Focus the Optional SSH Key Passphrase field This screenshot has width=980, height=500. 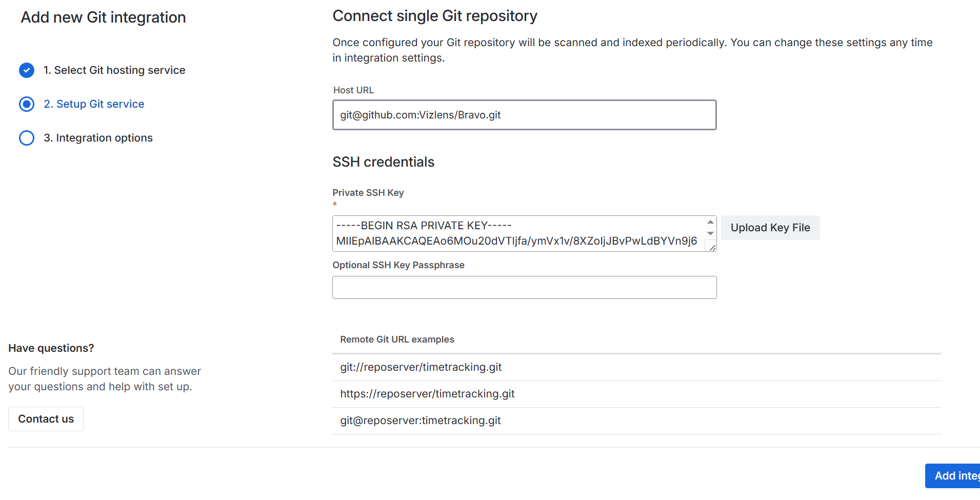[x=524, y=288]
